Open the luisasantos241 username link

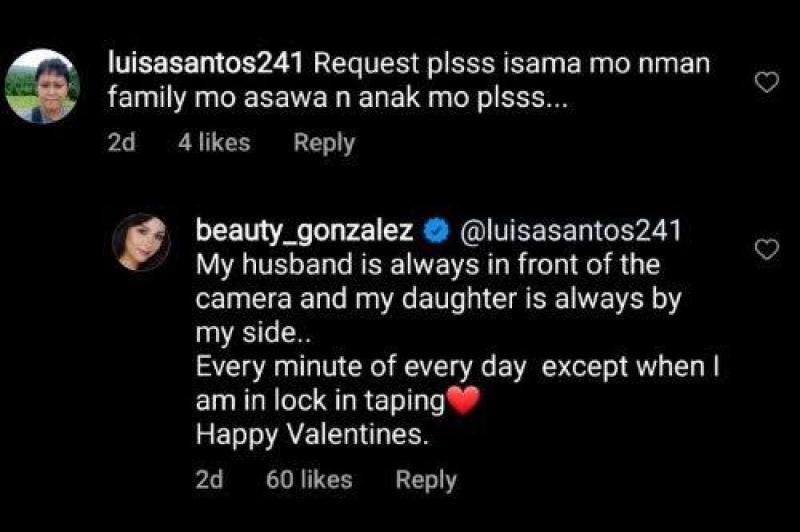click(205, 63)
